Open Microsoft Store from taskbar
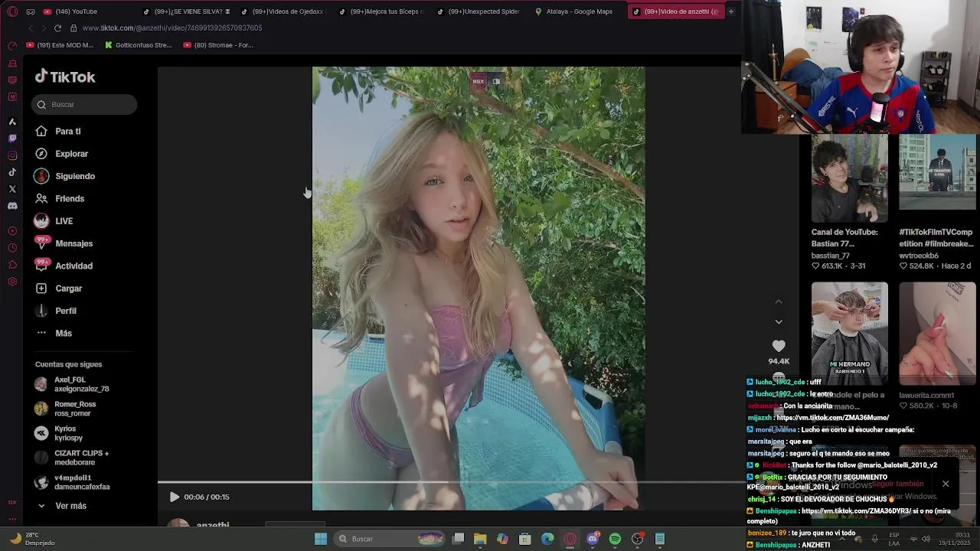Viewport: 980px width, 551px height. (525, 539)
